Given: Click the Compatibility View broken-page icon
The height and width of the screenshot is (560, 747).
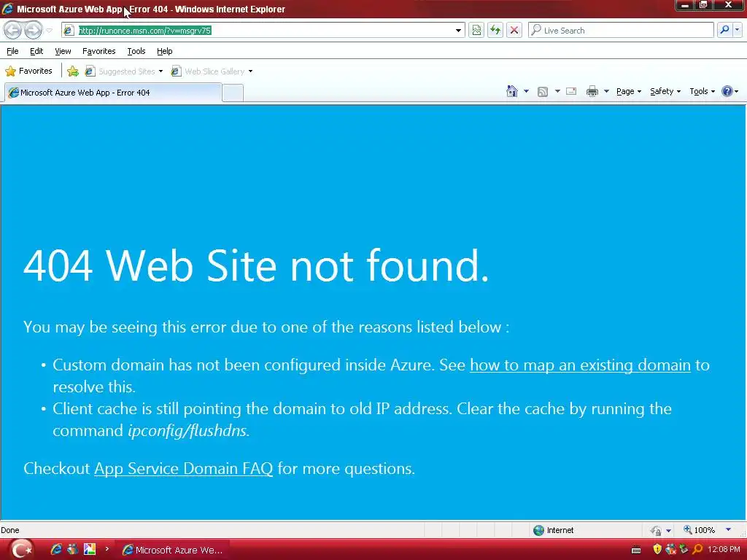Looking at the screenshot, I should point(476,31).
